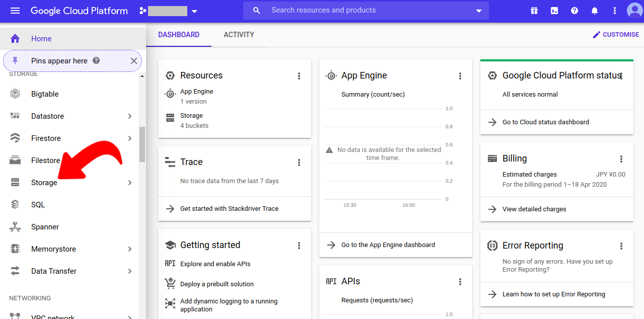Click the Error Reporting card icon
This screenshot has height=319, width=644.
(x=492, y=246)
